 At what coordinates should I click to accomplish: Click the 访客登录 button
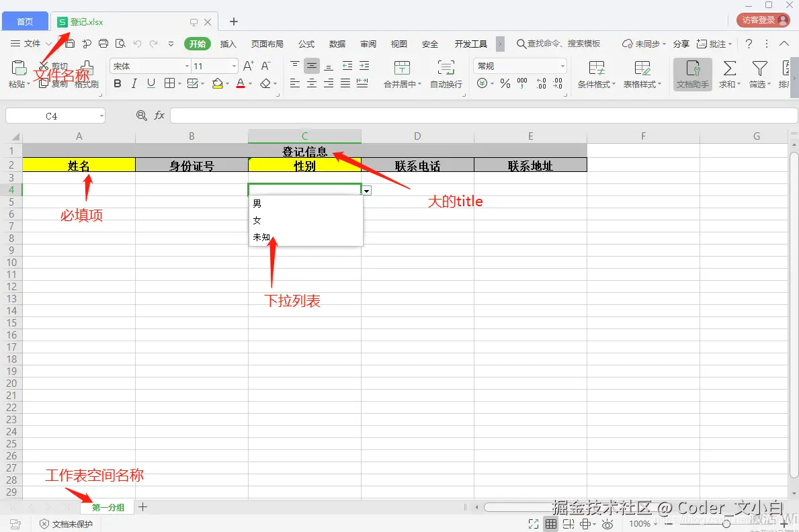pyautogui.click(x=763, y=20)
